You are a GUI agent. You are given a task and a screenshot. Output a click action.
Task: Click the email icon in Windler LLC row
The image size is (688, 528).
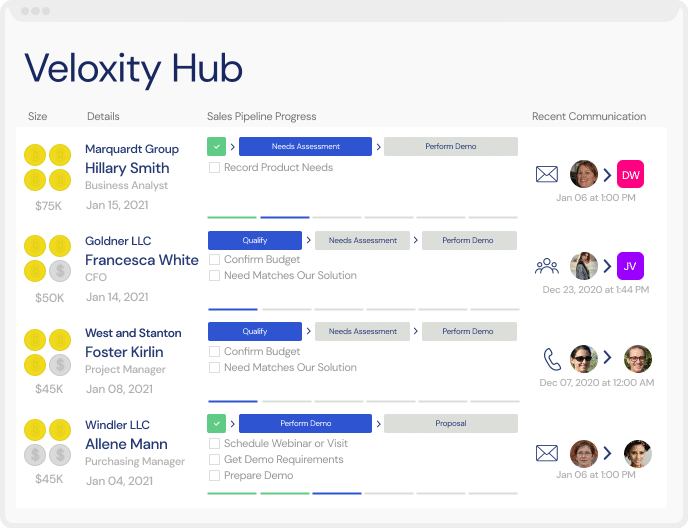pos(547,453)
